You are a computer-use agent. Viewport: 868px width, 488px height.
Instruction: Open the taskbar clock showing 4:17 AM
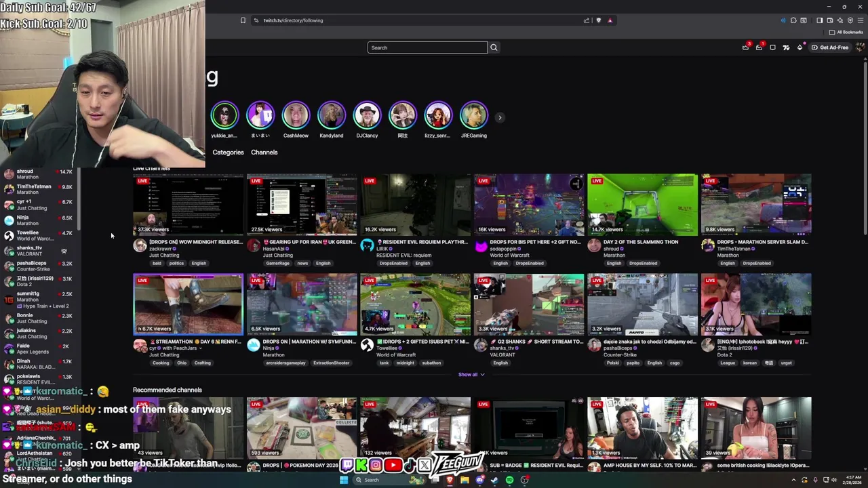[851, 480]
